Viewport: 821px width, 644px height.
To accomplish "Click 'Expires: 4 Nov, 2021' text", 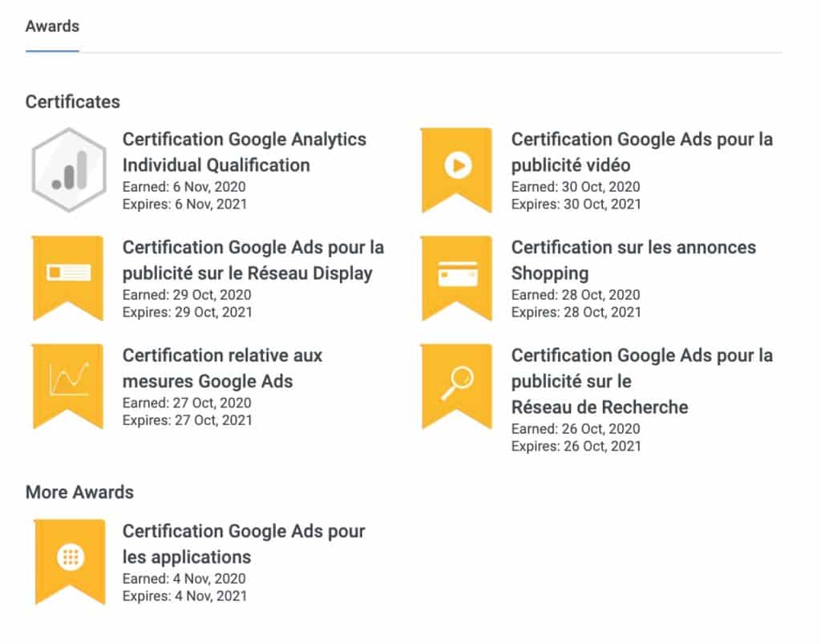I will click(184, 596).
